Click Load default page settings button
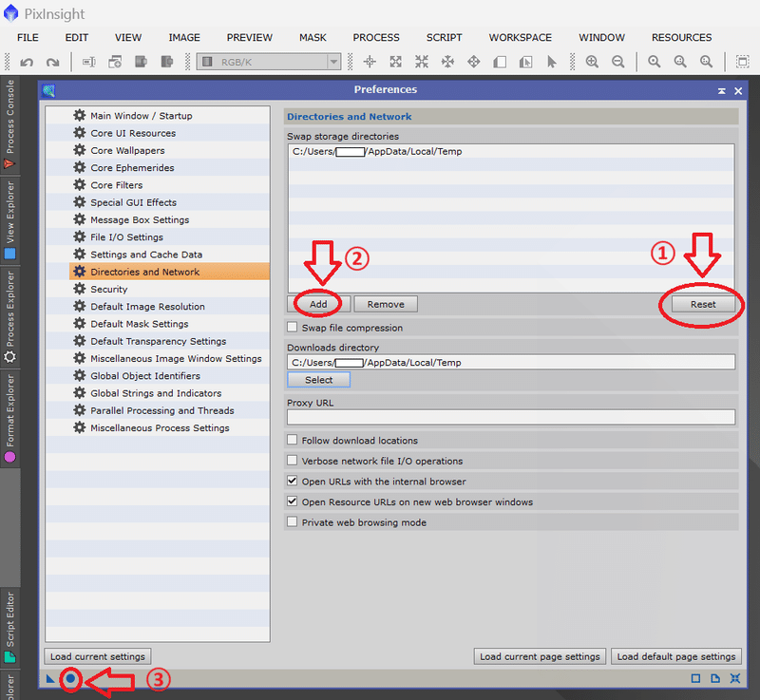Image resolution: width=760 pixels, height=700 pixels. coord(676,656)
